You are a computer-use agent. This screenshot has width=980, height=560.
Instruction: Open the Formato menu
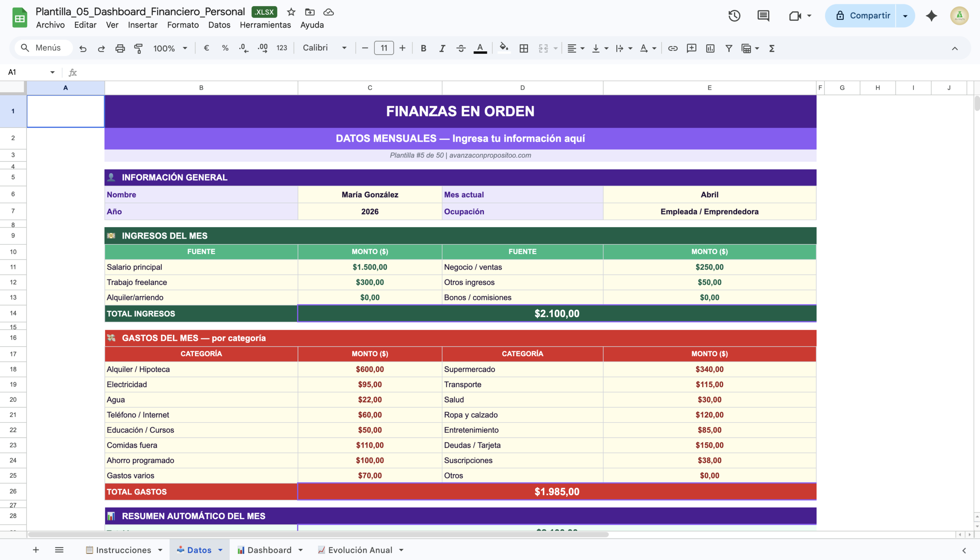tap(183, 25)
